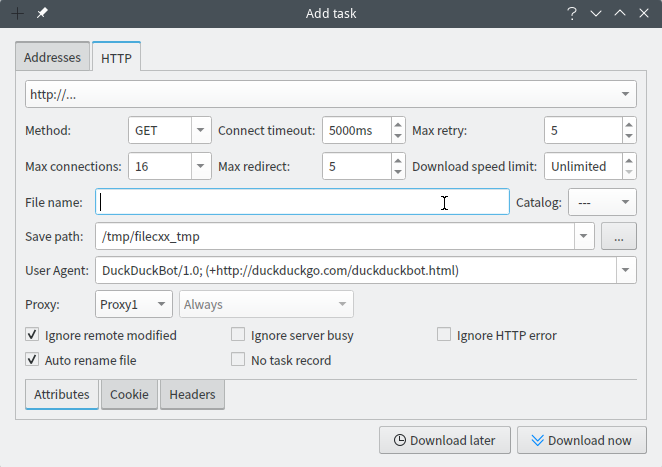Enable Ignore HTTP error checkbox

tap(444, 336)
